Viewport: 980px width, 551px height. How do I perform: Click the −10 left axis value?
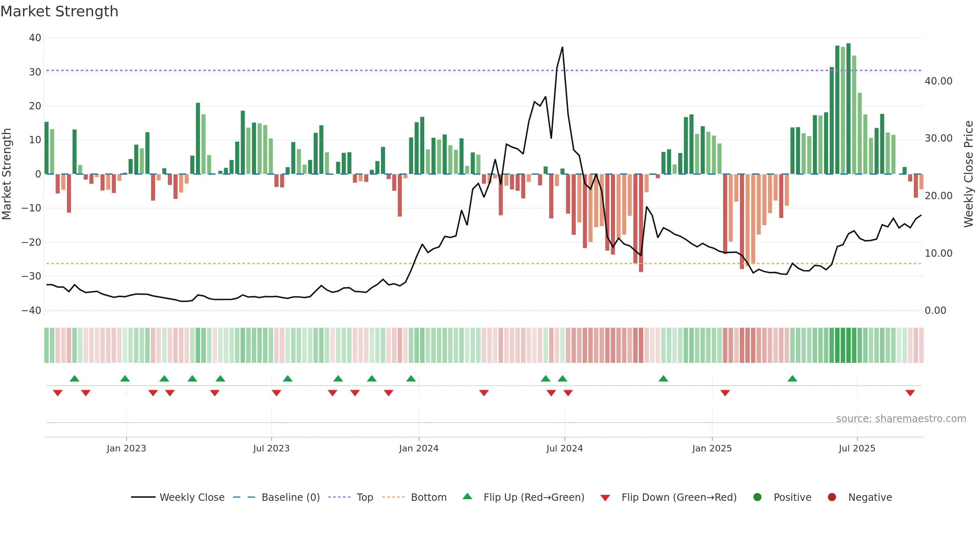click(x=31, y=208)
